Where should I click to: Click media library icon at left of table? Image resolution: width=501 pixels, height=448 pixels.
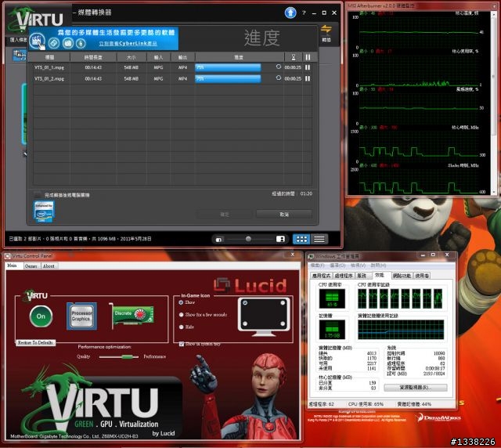pos(20,56)
